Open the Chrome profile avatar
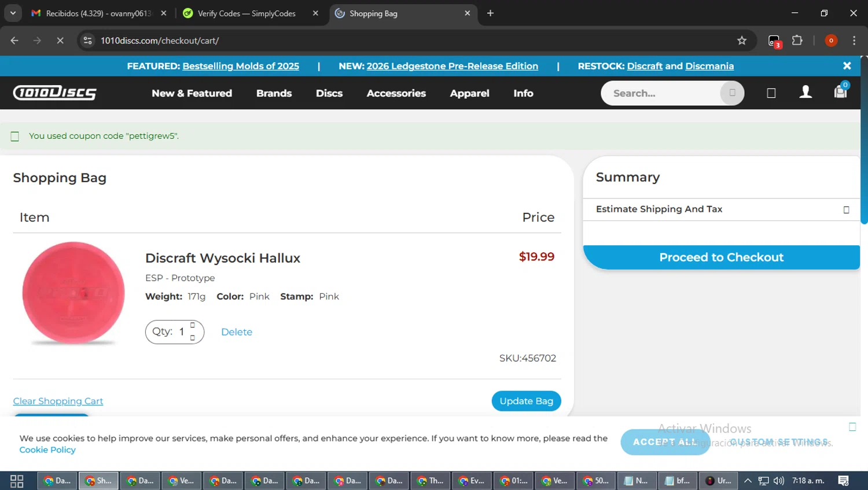 click(x=831, y=40)
